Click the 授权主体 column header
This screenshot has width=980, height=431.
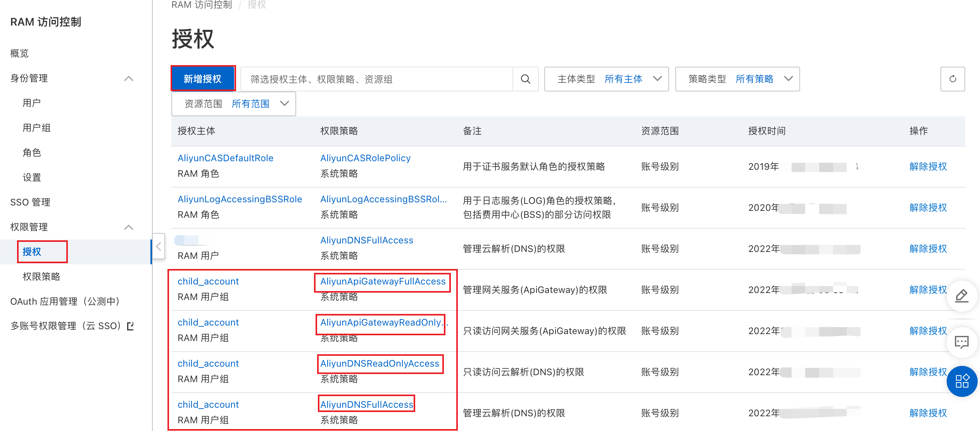click(196, 131)
